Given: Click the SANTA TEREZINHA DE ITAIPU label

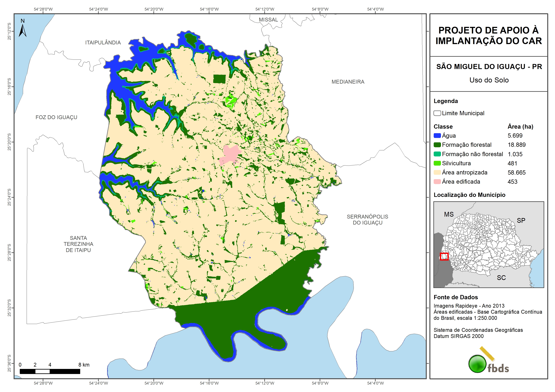Looking at the screenshot, I should click(78, 244).
